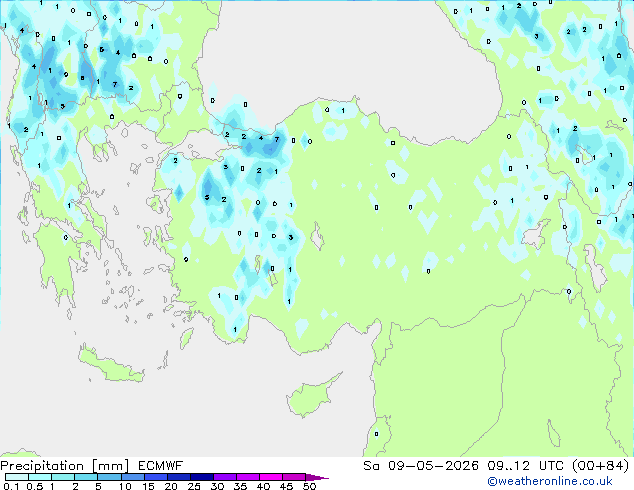Screen dimensions: 634x490
Task: Click the 25–30 mm navy legend swatch
Action: (x=202, y=477)
